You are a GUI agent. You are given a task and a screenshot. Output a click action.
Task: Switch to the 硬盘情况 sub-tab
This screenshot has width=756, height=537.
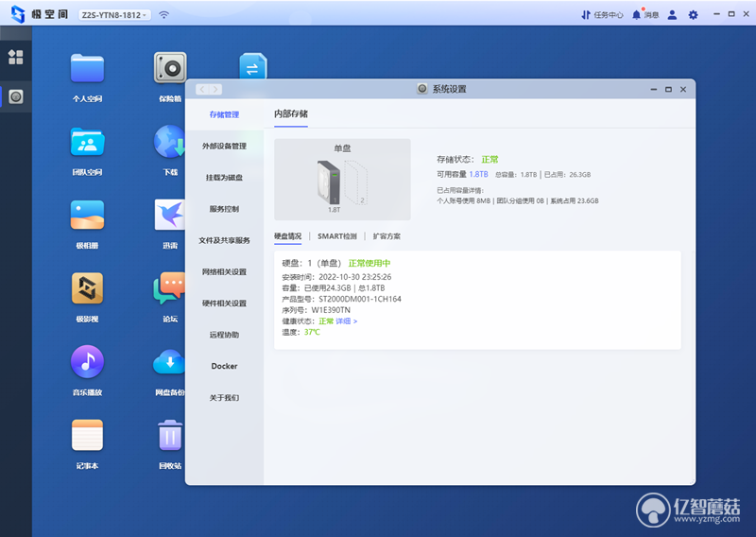[x=288, y=236]
